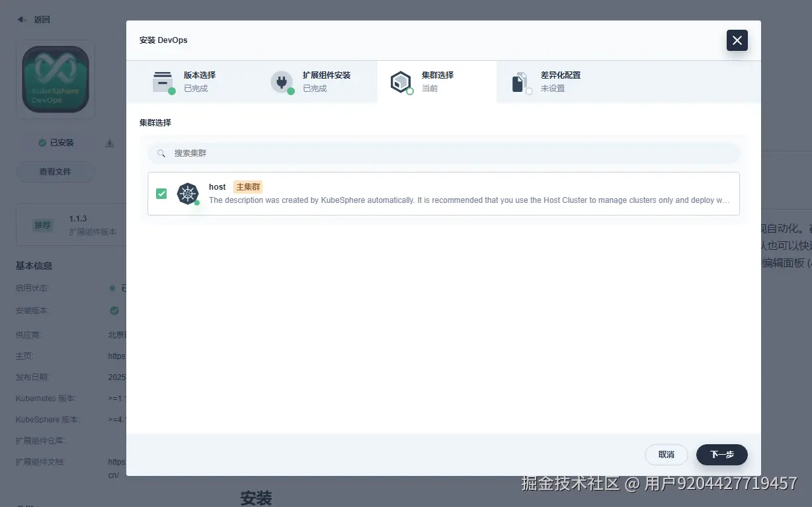Viewport: 812px width, 507px height.
Task: Click the 扩展组件文档 label
Action: 40,462
